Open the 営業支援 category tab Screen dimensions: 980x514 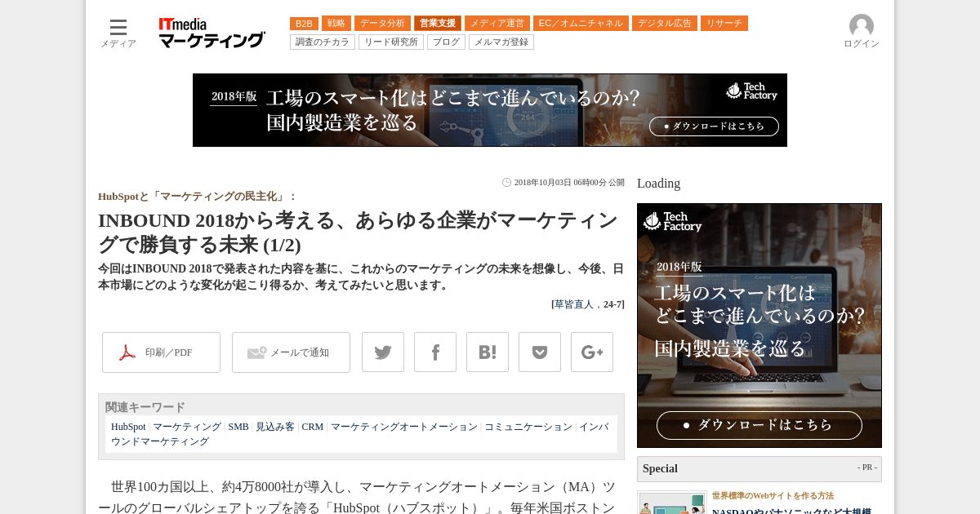pos(438,24)
